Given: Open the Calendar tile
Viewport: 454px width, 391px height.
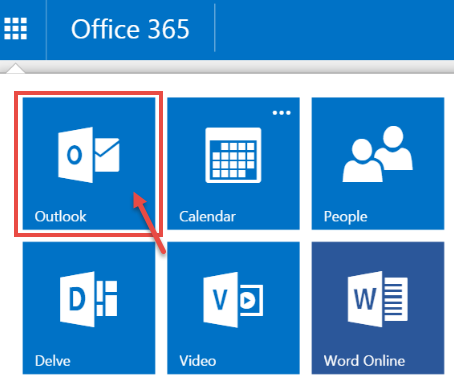Looking at the screenshot, I should [x=233, y=163].
